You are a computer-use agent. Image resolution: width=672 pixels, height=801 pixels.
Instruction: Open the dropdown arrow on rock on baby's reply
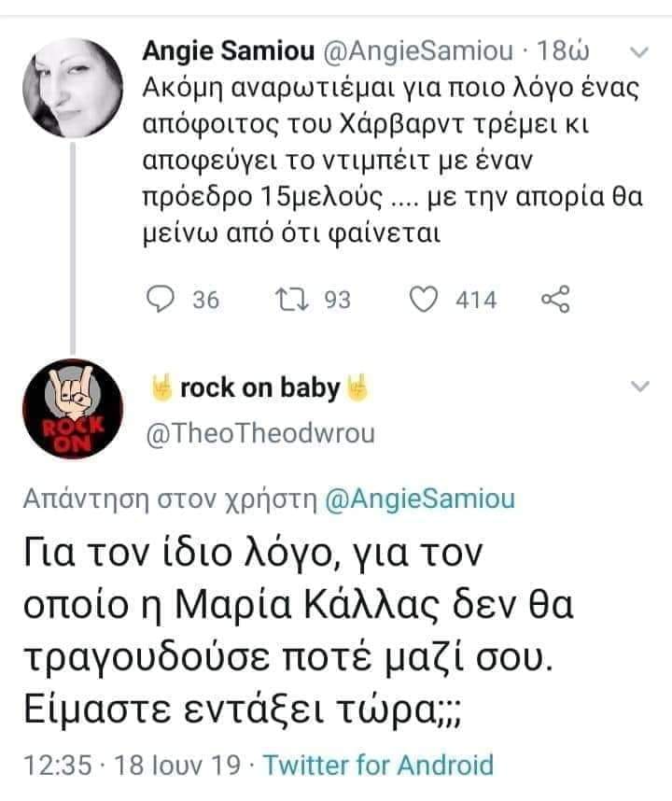click(x=639, y=386)
